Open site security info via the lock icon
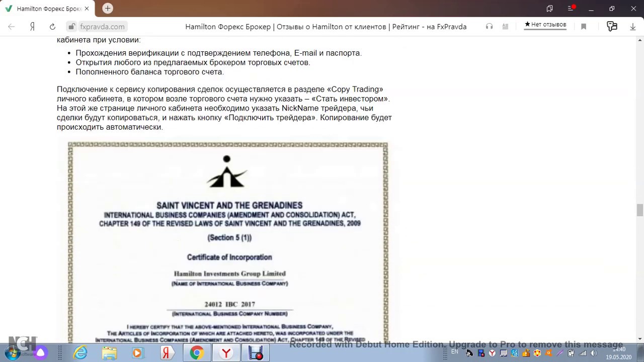 pyautogui.click(x=72, y=27)
